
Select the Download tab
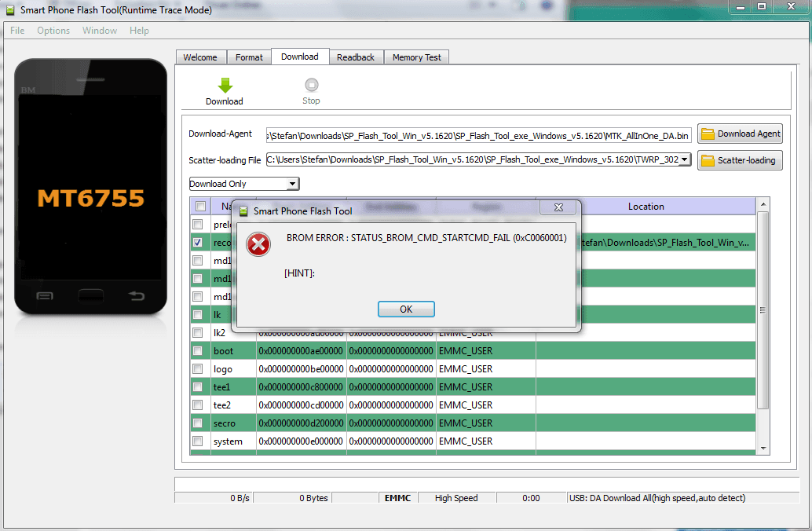(300, 57)
